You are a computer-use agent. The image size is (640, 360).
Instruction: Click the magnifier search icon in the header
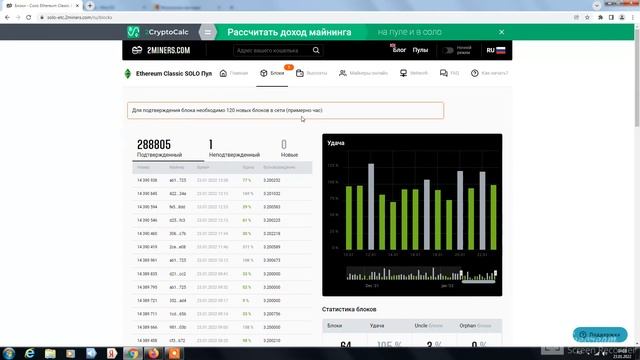coord(316,50)
